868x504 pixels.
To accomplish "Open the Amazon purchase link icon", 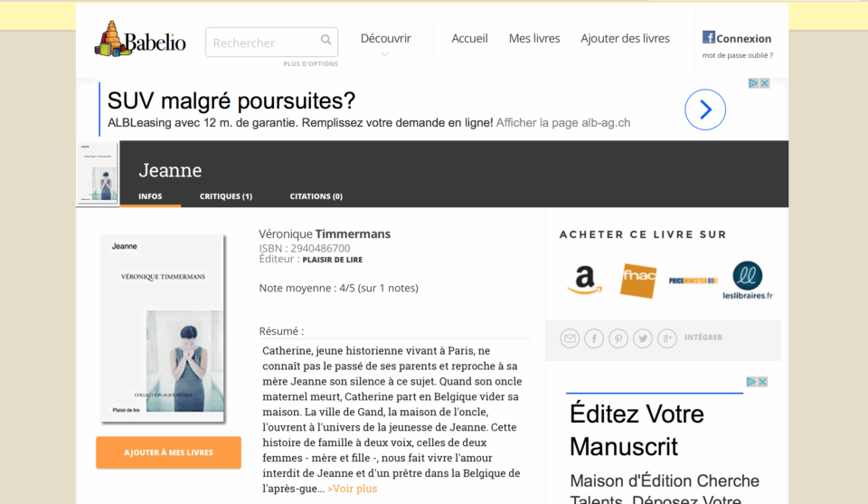I will pyautogui.click(x=585, y=280).
